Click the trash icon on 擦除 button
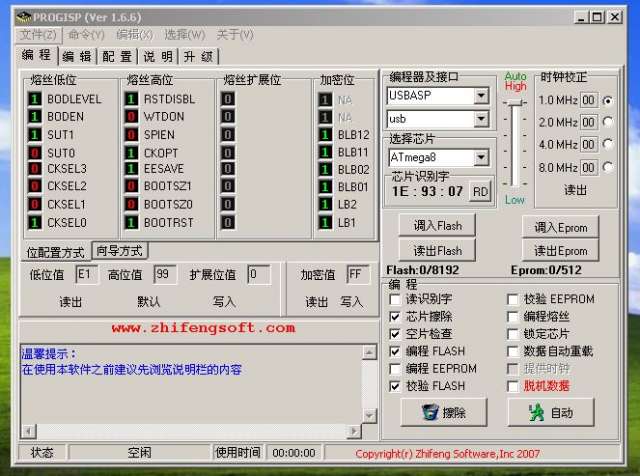 (x=430, y=412)
